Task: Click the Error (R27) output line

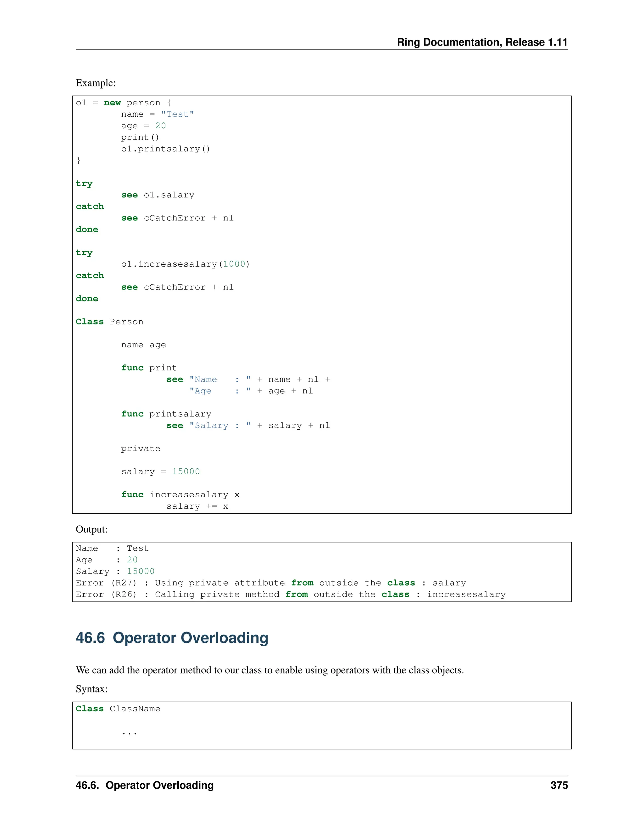Action: [x=270, y=583]
